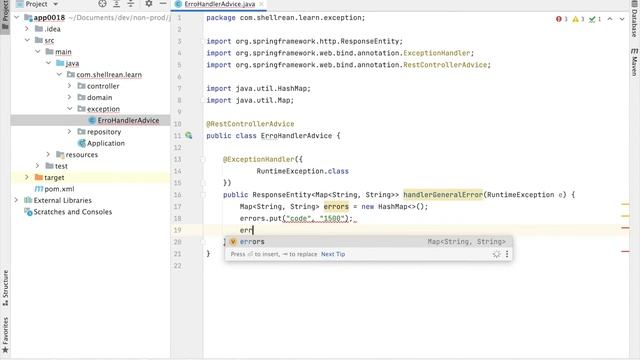Open the Maven tool window
Image resolution: width=640 pixels, height=360 pixels.
[635, 62]
